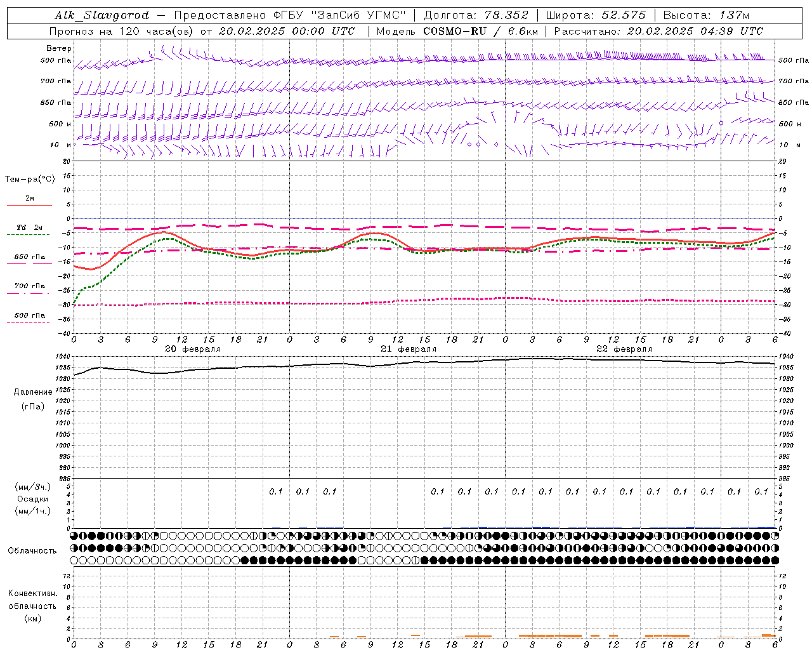Select the 500 м wind level label on left
Viewport: 812px width, 650px height.
[x=60, y=124]
